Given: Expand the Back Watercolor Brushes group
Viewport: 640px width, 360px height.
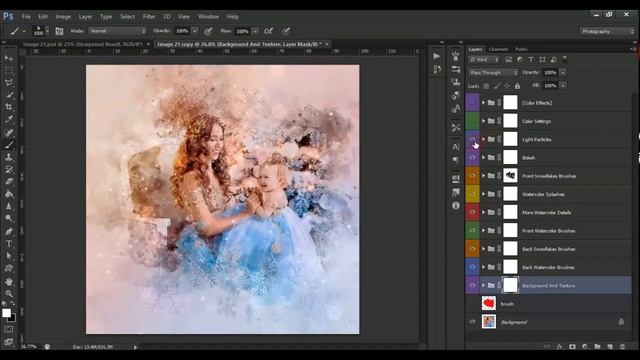Looking at the screenshot, I should (x=483, y=267).
